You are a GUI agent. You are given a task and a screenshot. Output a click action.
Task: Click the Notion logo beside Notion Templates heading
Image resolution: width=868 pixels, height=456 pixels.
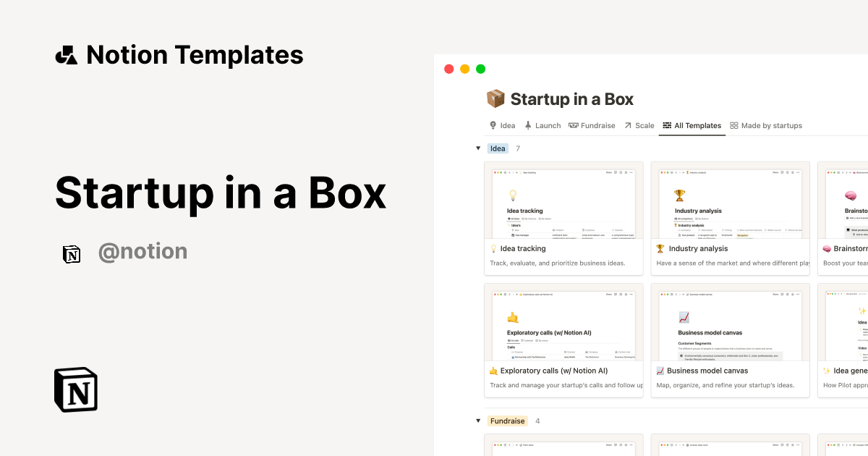[x=66, y=54]
